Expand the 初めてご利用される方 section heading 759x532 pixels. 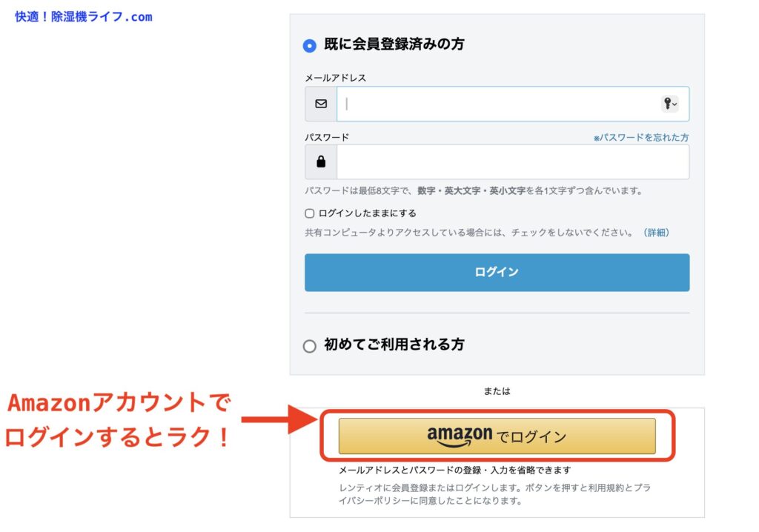coord(394,345)
